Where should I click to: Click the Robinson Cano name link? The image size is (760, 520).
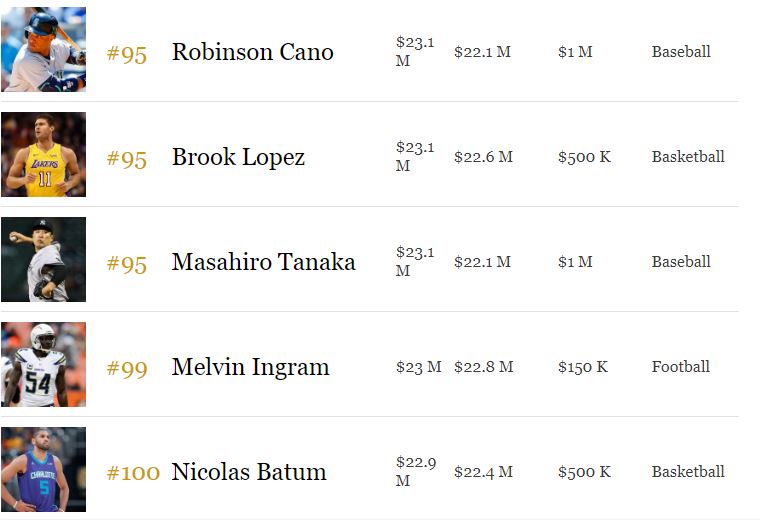pos(253,52)
